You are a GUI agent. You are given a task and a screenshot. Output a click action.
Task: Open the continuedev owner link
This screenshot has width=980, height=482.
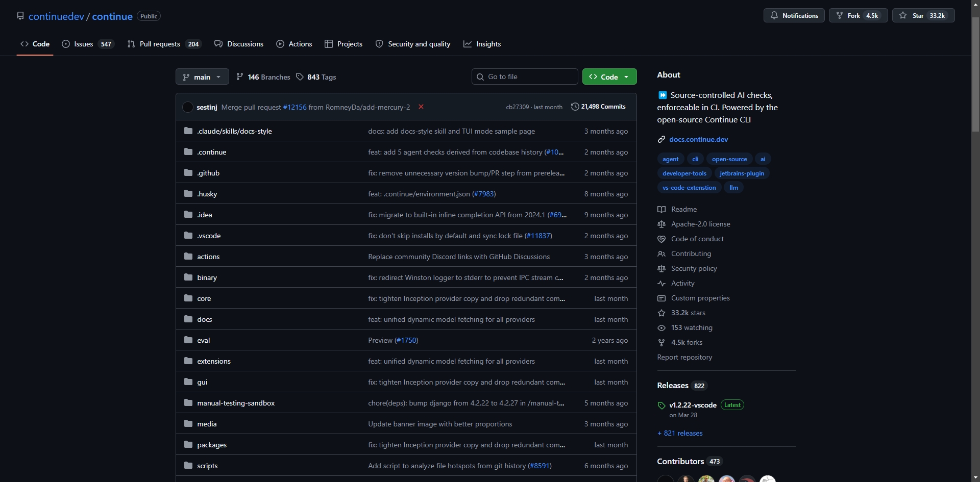[56, 16]
